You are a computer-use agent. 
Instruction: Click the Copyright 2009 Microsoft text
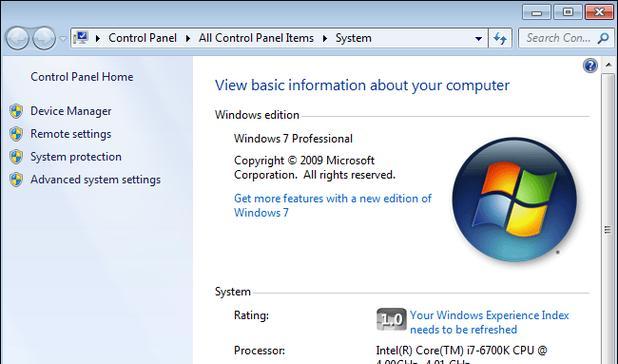315,167
